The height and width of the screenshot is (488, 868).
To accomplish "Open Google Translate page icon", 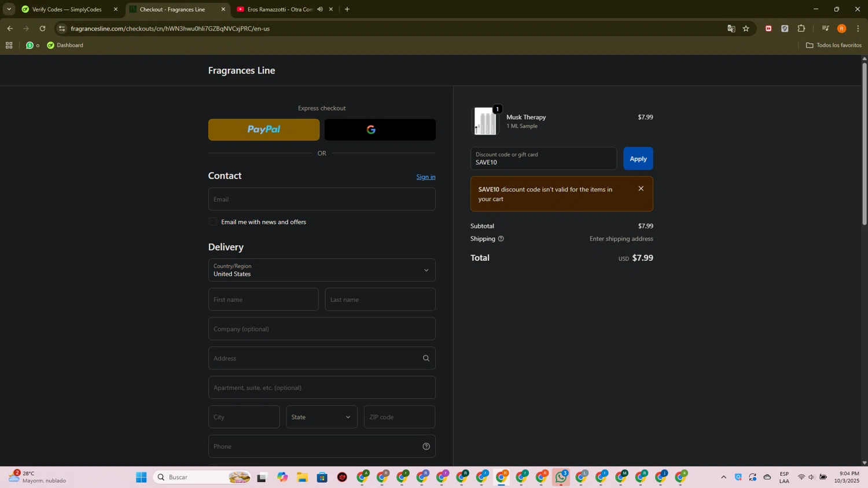I will pos(731,28).
